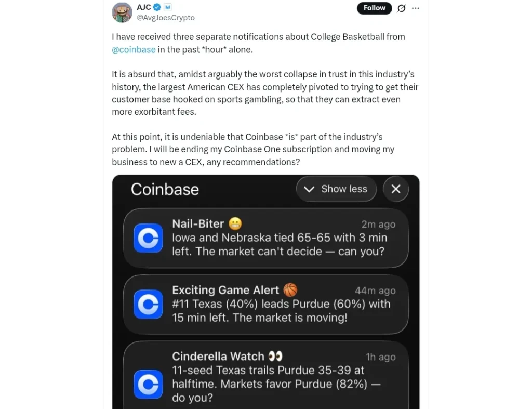Screen dimensions: 532x409
Task: Click the affiliate badge beside the verified checkmark
Action: tap(167, 7)
